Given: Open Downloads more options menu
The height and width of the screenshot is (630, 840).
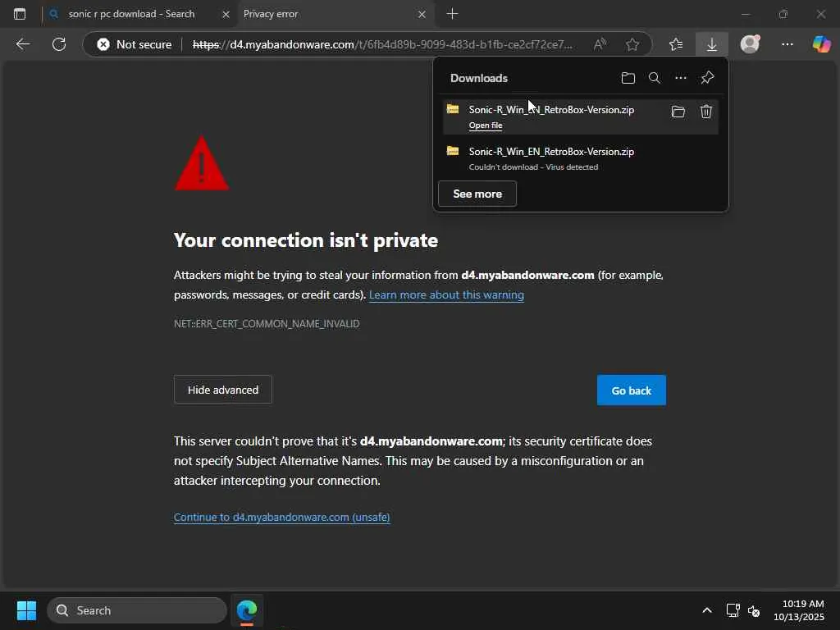Looking at the screenshot, I should (x=681, y=78).
